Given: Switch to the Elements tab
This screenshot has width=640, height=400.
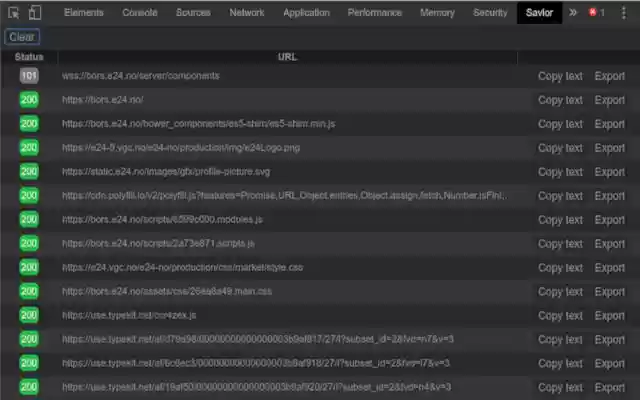Looking at the screenshot, I should [84, 13].
